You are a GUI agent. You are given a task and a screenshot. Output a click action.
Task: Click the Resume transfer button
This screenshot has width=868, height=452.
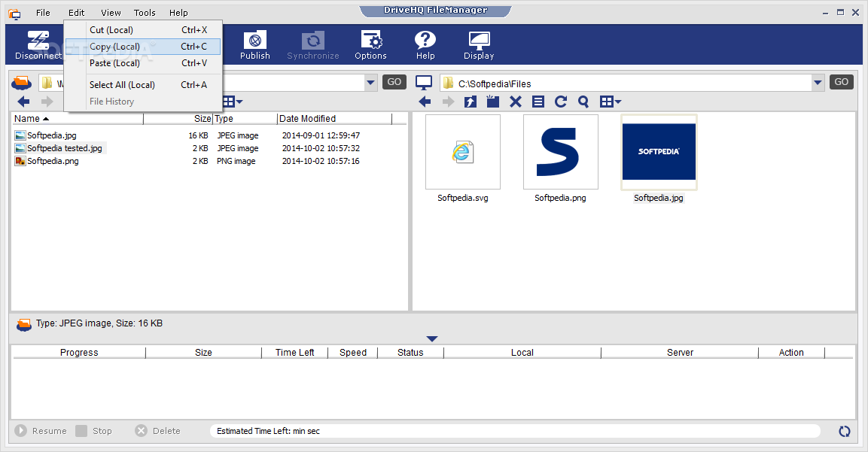tap(41, 431)
